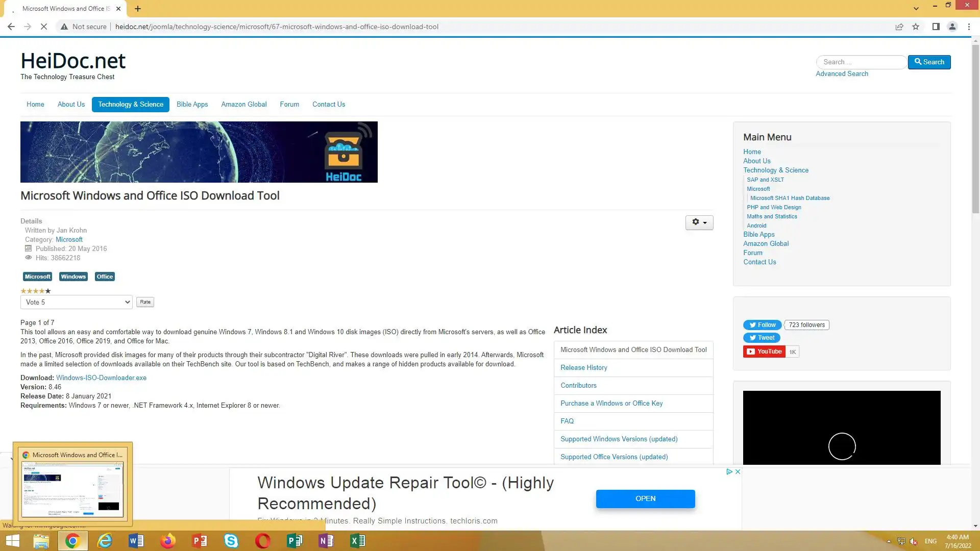The image size is (980, 551).
Task: Open Firefox from the taskbar
Action: coord(167,541)
